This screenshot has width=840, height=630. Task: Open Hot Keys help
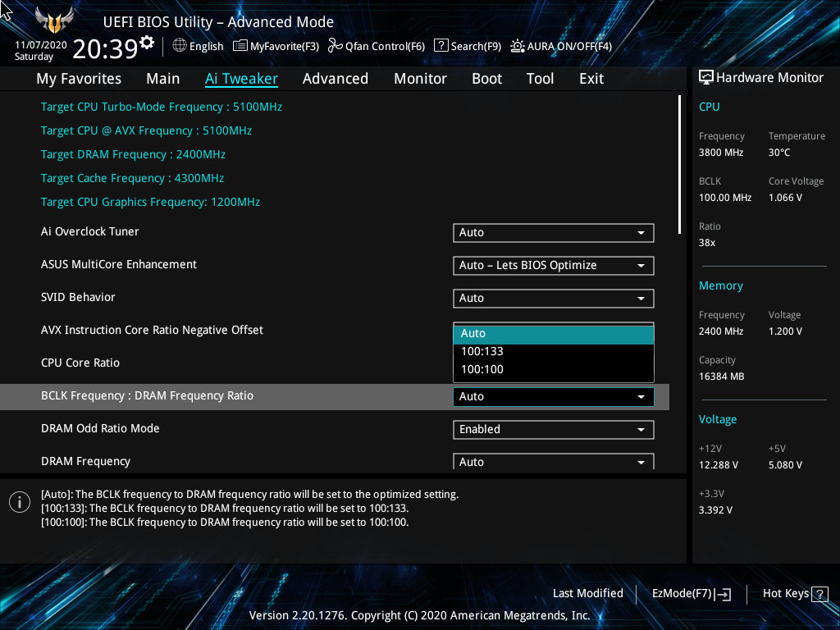click(x=795, y=594)
